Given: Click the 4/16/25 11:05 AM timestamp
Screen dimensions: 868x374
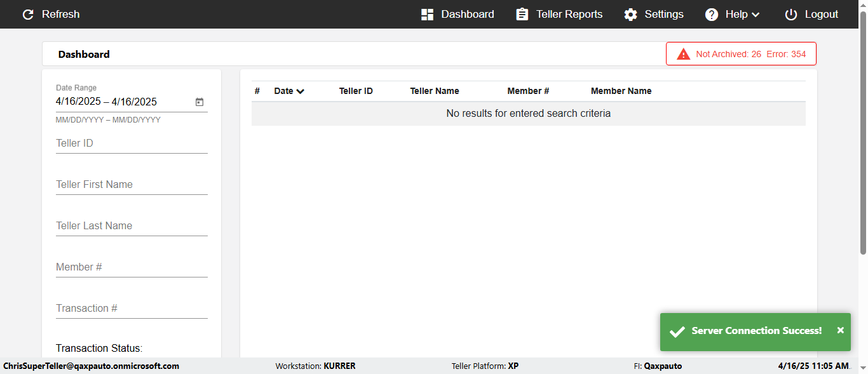Looking at the screenshot, I should [x=814, y=366].
